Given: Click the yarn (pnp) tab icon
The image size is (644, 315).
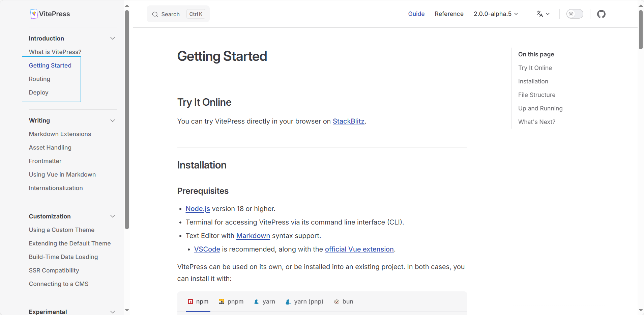Looking at the screenshot, I should (288, 302).
